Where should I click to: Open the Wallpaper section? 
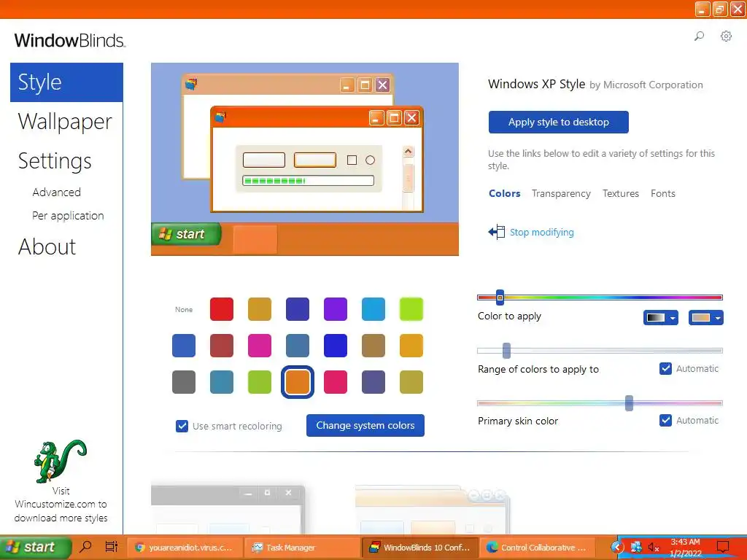pos(65,122)
